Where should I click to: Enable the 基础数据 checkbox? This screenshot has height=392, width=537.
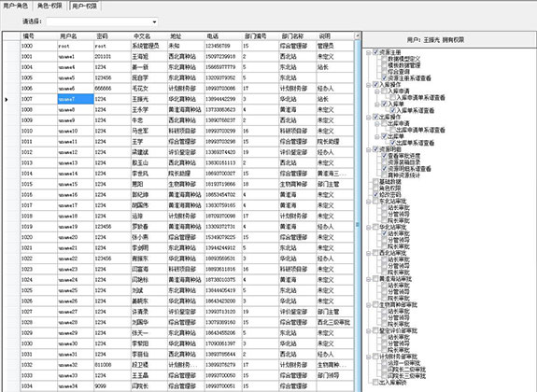pos(375,181)
